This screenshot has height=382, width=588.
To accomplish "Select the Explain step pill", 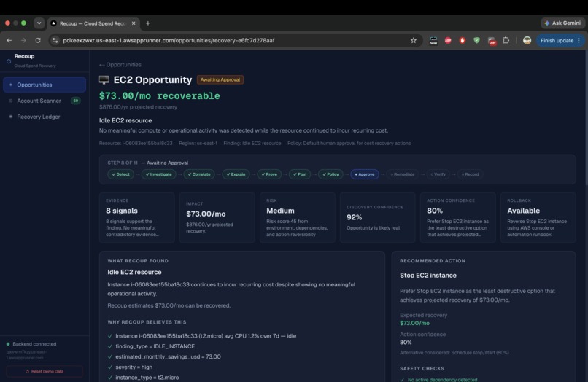I will coord(236,174).
